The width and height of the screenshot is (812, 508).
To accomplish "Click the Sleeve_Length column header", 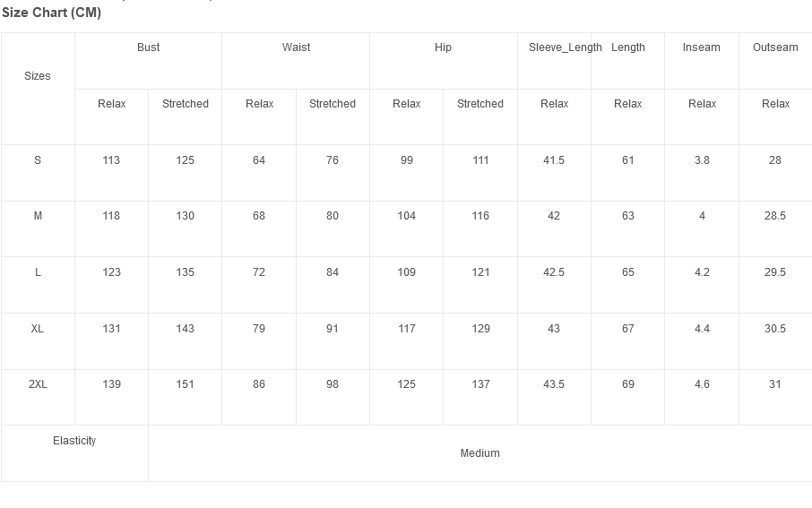I will pyautogui.click(x=565, y=47).
